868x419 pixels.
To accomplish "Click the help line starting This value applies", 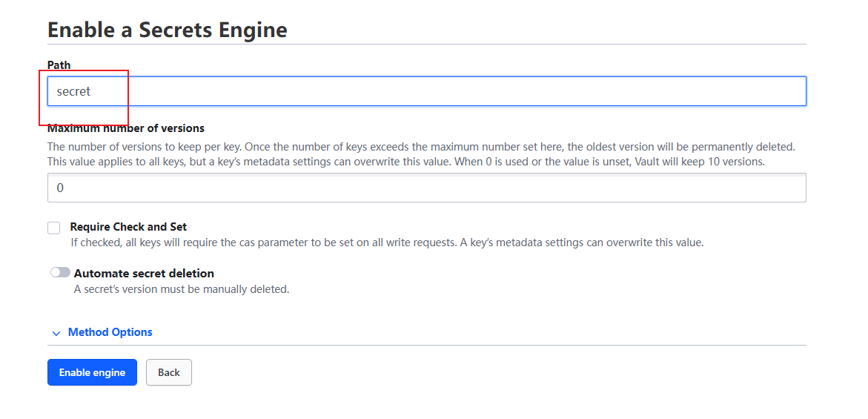I will [x=405, y=161].
